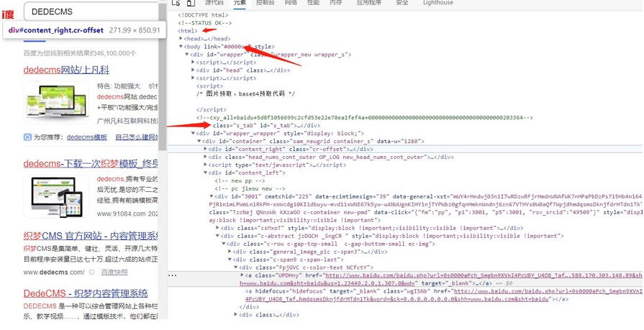Collapse the div id="3001" node

pos(212,196)
